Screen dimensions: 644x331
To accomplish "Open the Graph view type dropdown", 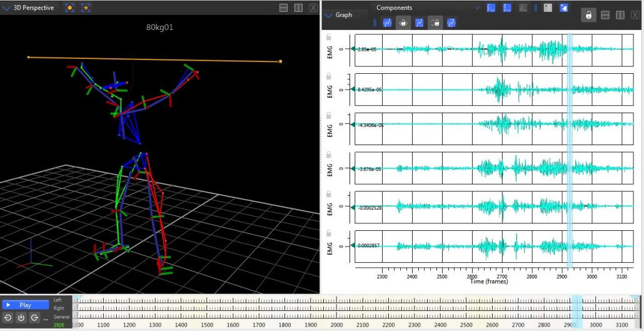I will [328, 15].
